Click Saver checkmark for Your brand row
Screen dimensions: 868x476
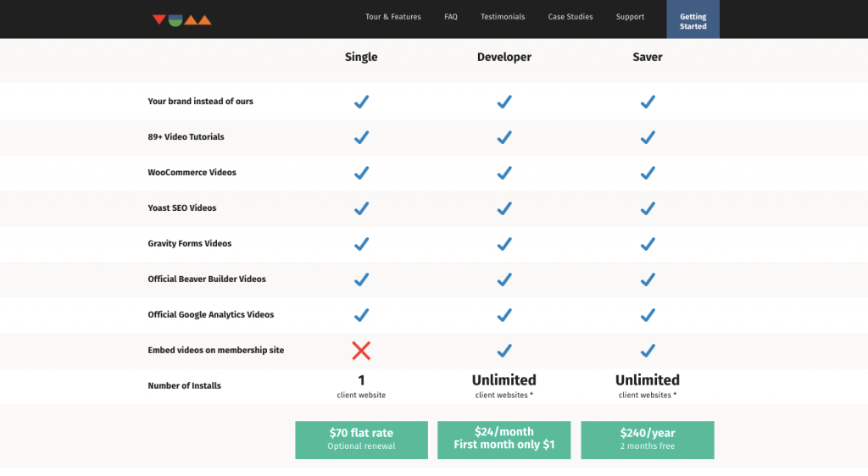pyautogui.click(x=648, y=102)
